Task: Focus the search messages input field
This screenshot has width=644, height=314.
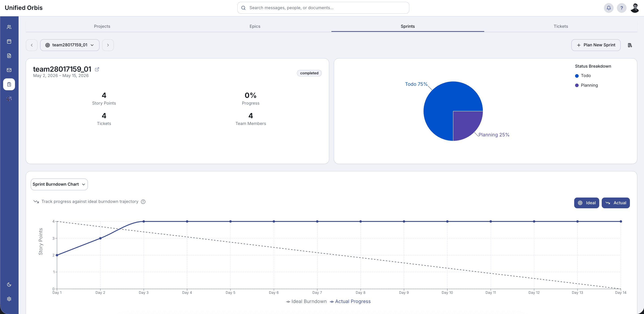Action: tap(323, 8)
